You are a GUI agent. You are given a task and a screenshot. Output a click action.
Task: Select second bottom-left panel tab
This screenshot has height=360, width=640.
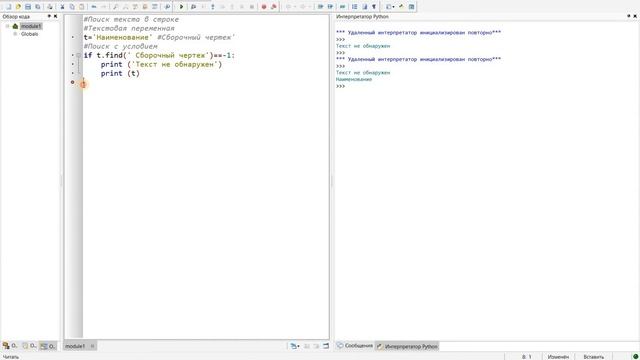[29, 346]
